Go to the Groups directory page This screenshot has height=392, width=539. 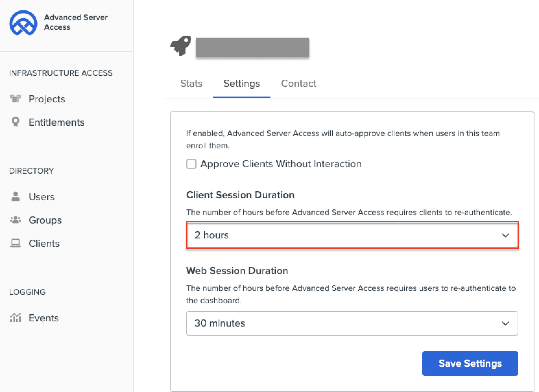(45, 220)
